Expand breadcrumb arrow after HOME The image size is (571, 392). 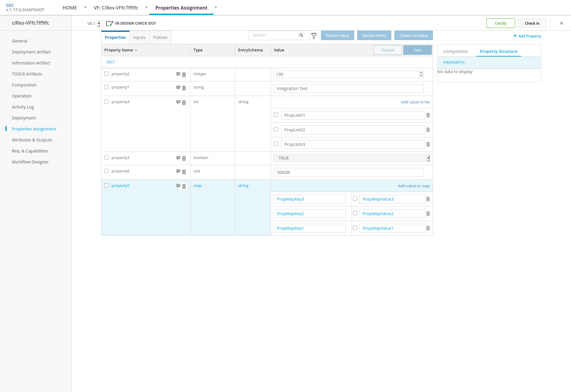pos(85,7)
